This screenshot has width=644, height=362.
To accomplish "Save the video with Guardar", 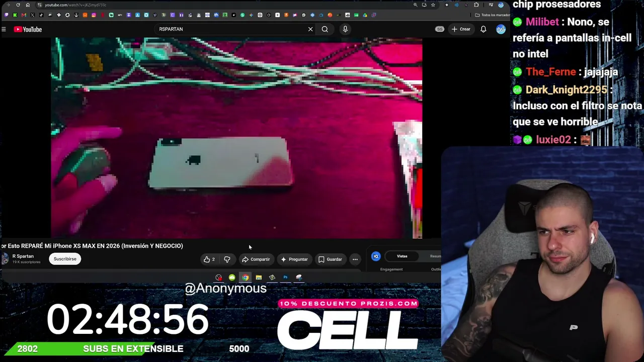I will pos(330,259).
